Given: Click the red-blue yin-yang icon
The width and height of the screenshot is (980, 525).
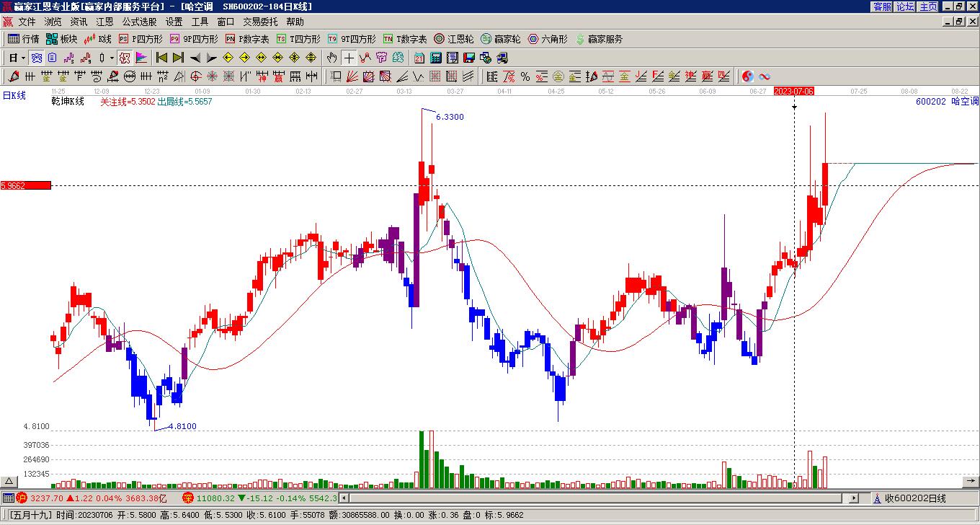Looking at the screenshot, I should [748, 76].
